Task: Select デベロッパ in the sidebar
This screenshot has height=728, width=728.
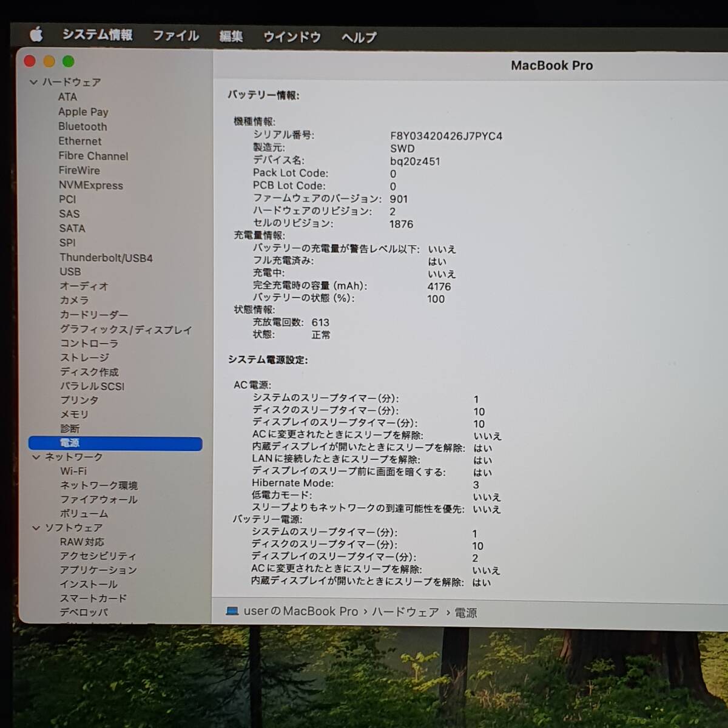Action: [x=84, y=612]
